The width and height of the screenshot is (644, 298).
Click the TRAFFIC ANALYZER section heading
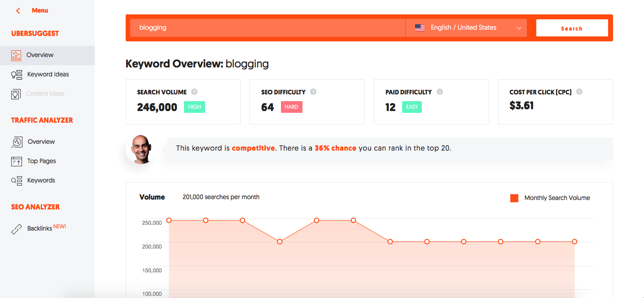pos(42,120)
